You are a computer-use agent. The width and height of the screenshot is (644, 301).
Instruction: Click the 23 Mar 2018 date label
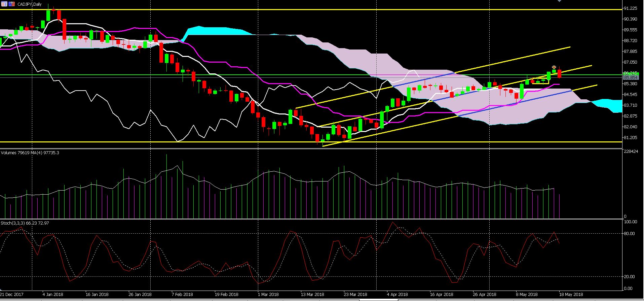coord(355,295)
